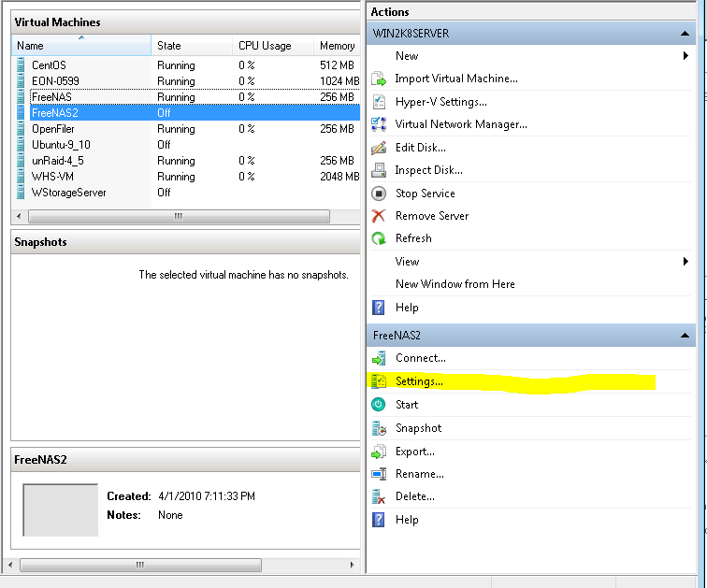707x588 pixels.
Task: Open Settings... for FreeNAS2
Action: tap(419, 381)
